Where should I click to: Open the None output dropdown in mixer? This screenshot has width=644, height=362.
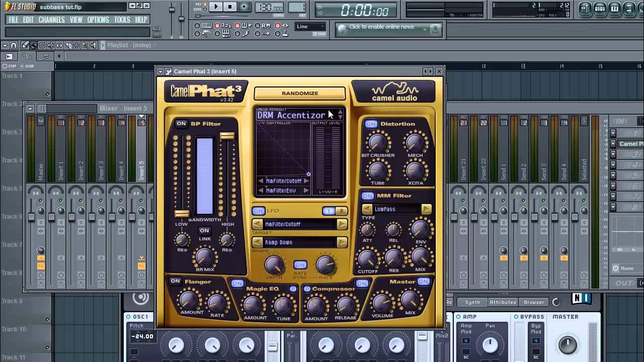[x=627, y=268]
